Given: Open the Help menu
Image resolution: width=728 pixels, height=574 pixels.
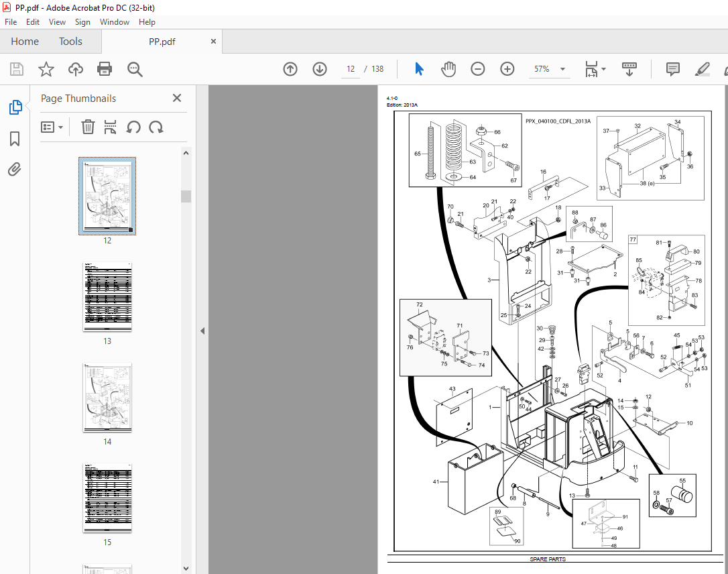Looking at the screenshot, I should click(x=147, y=22).
